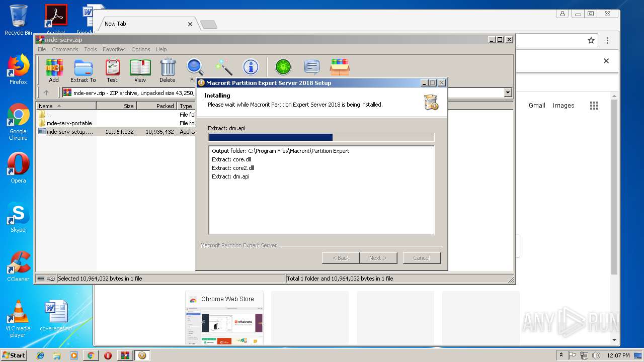The image size is (644, 362).
Task: Click the VirusScan green bug icon
Action: [x=283, y=67]
